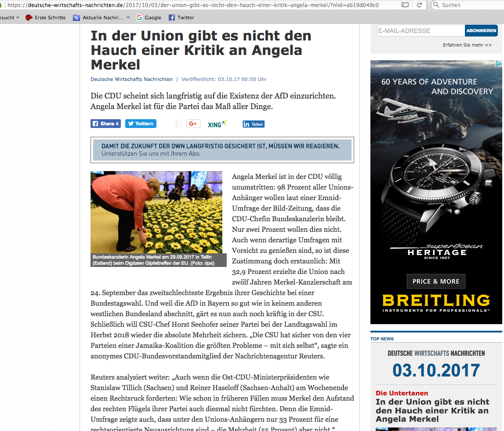Click the AdChoices icon on the Breitling ad
The image size is (504, 431).
pos(498,64)
